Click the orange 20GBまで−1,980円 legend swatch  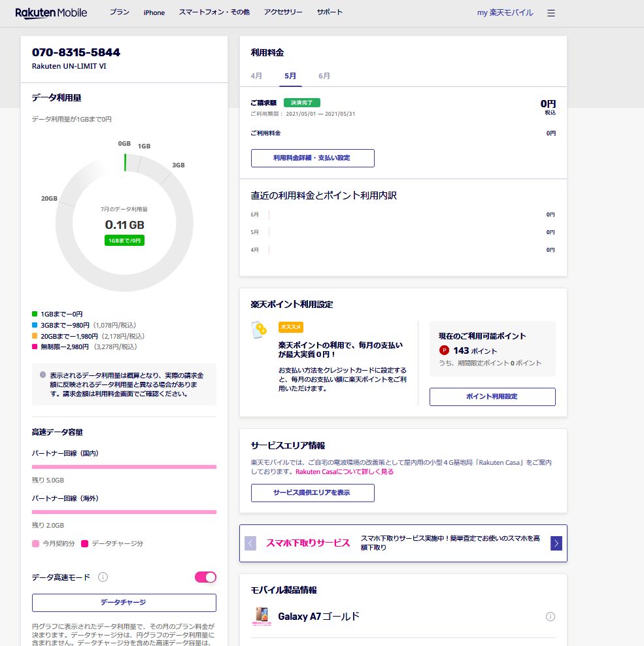[35, 336]
